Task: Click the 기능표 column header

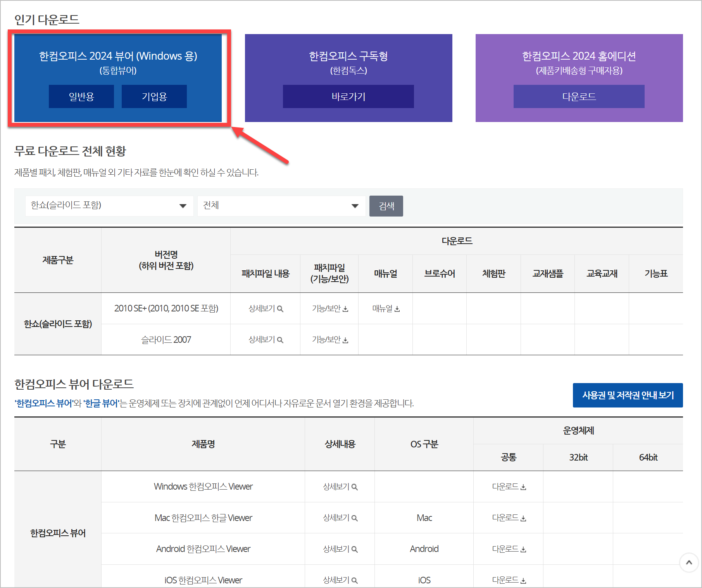Action: (x=656, y=273)
